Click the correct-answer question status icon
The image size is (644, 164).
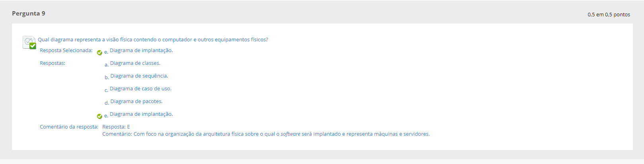29,42
